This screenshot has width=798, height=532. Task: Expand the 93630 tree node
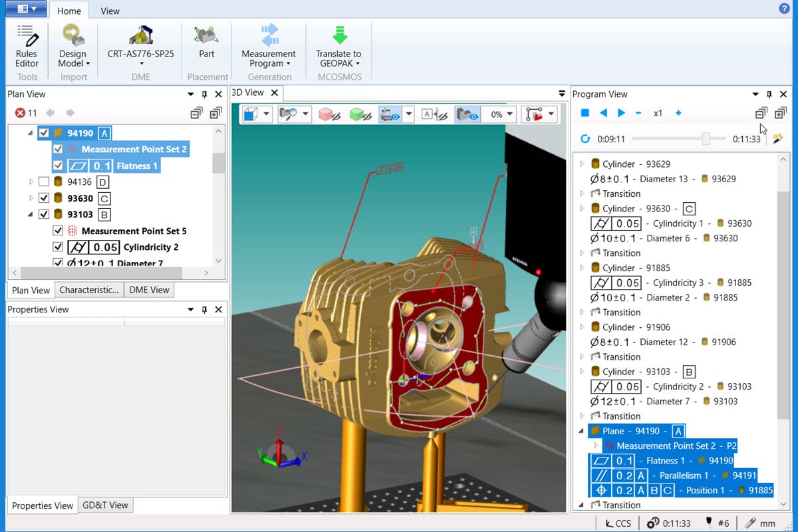pos(31,198)
